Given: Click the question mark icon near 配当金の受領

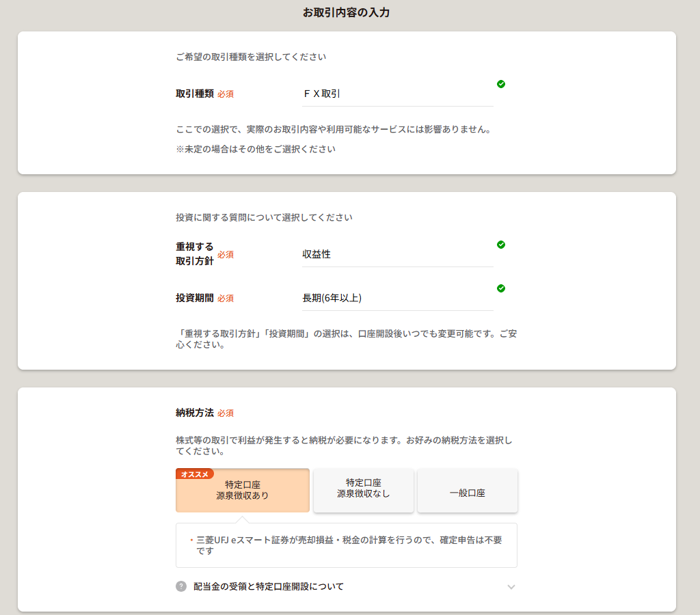Looking at the screenshot, I should pos(180,586).
